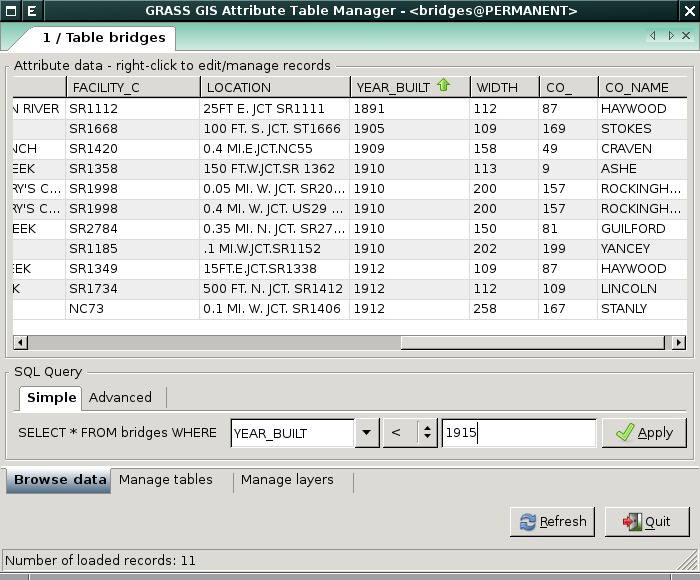The width and height of the screenshot is (700, 580).
Task: Click the E button in the title bar
Action: (x=32, y=11)
